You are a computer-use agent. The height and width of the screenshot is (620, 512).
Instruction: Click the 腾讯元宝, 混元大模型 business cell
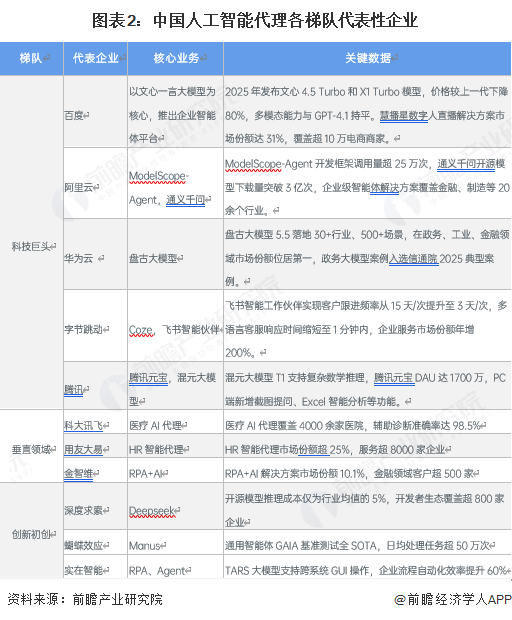(x=176, y=386)
